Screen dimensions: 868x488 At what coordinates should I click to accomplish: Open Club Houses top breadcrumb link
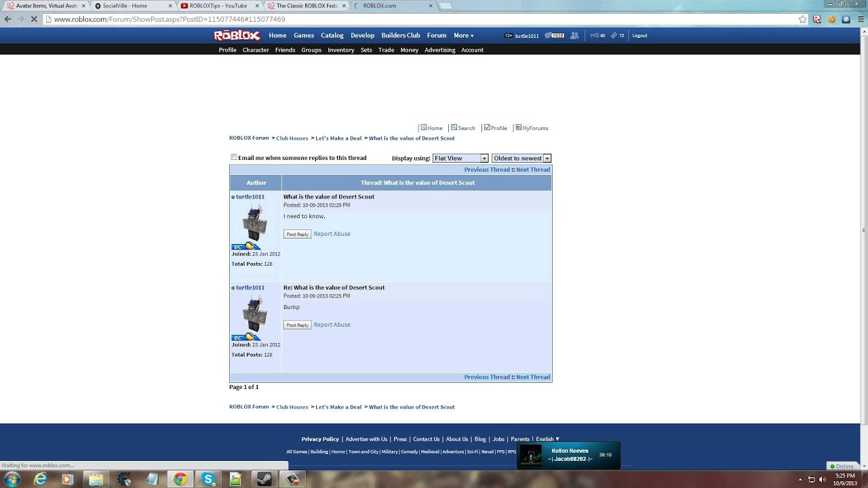(x=292, y=138)
